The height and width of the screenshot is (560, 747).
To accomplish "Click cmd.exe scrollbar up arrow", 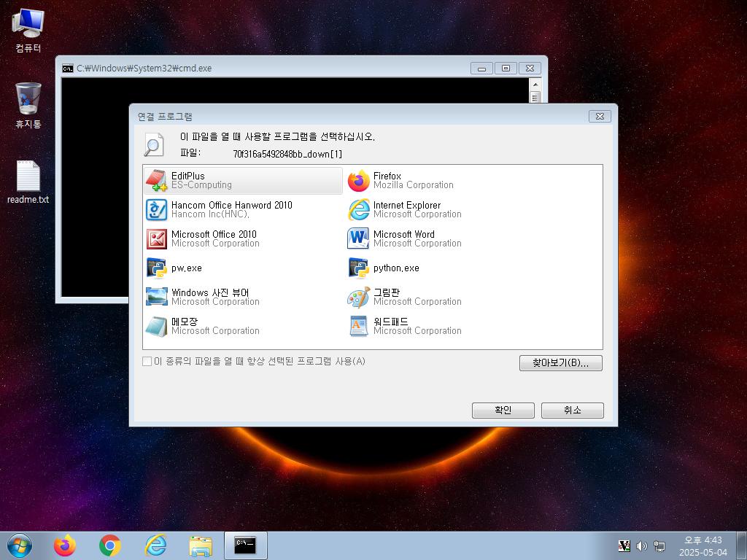I will point(535,85).
